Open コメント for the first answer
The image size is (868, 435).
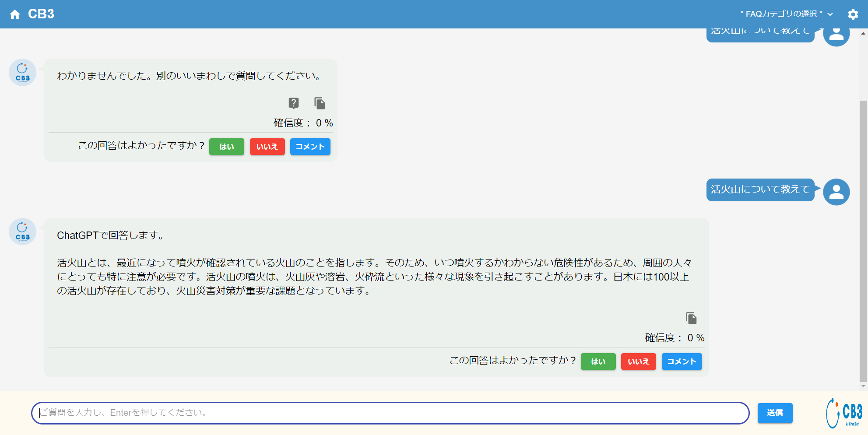[x=310, y=147]
